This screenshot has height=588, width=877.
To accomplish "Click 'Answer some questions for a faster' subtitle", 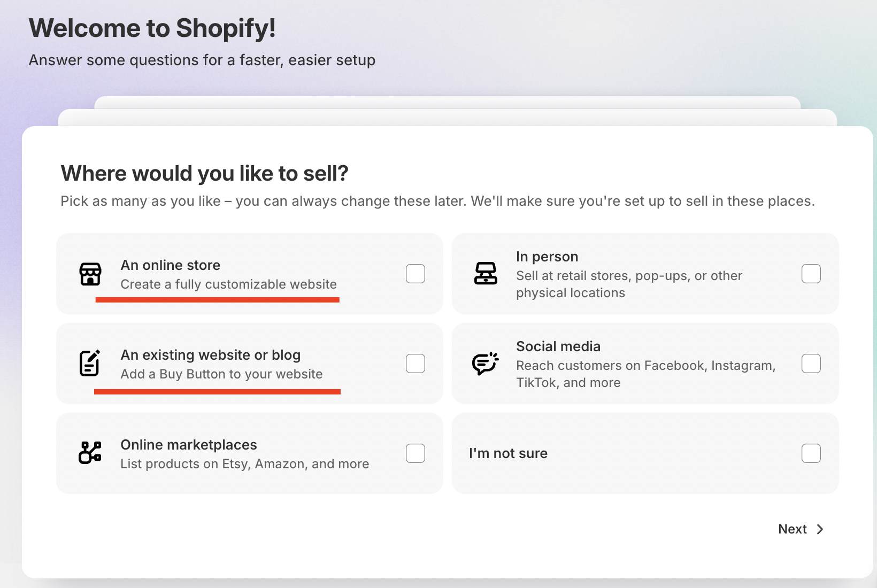I will (202, 60).
